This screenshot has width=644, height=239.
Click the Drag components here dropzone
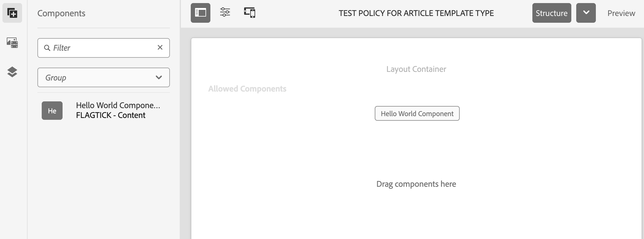pyautogui.click(x=416, y=184)
